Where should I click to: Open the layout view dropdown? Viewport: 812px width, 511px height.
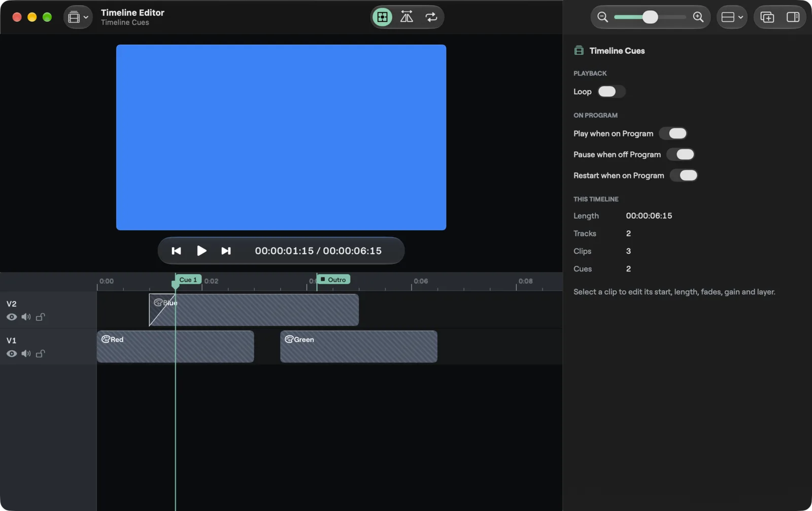732,17
